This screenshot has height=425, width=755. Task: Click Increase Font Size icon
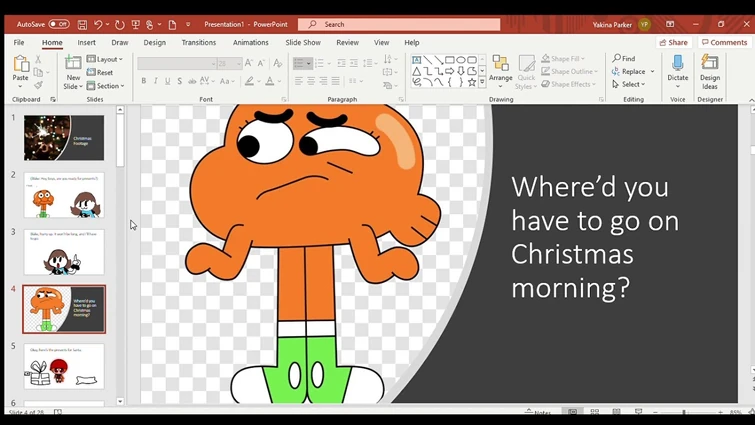(x=248, y=63)
